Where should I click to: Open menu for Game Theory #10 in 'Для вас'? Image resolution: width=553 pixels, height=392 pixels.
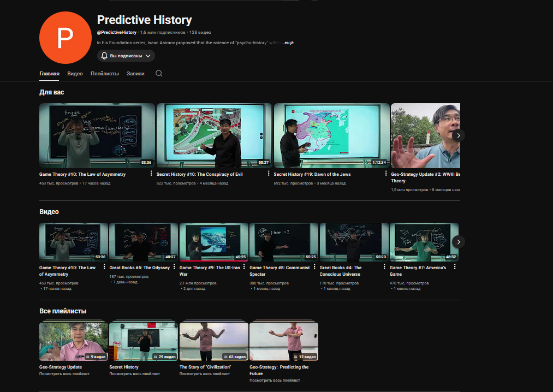[151, 173]
